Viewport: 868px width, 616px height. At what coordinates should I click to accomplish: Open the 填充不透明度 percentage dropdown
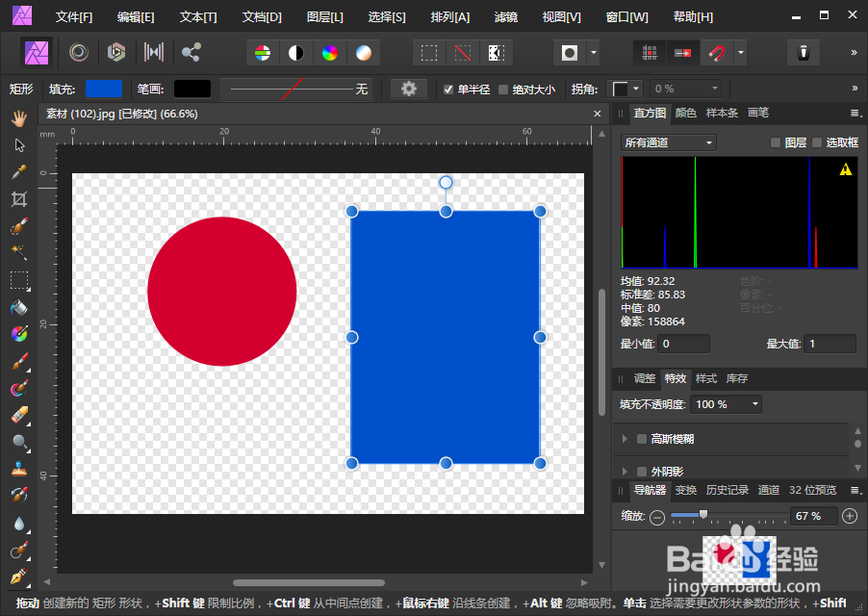tap(753, 404)
